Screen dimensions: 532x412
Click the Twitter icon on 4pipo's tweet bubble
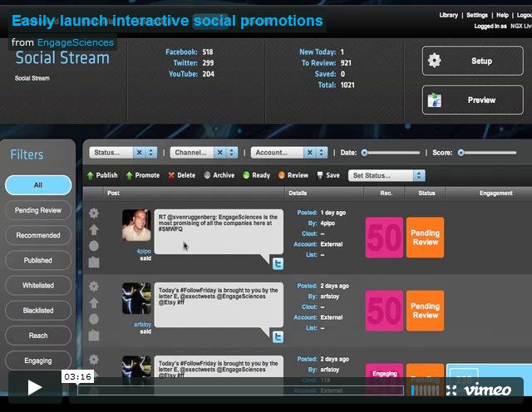click(x=278, y=264)
